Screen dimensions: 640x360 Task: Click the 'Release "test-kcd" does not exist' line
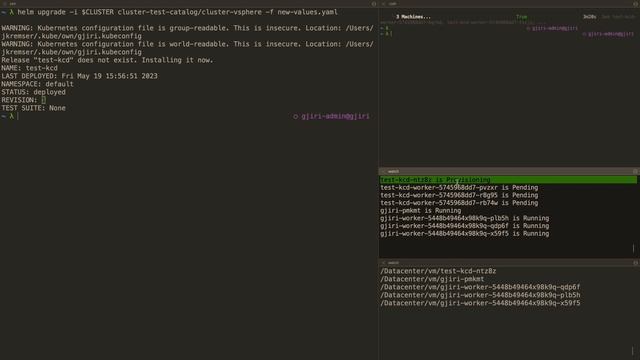coord(107,60)
